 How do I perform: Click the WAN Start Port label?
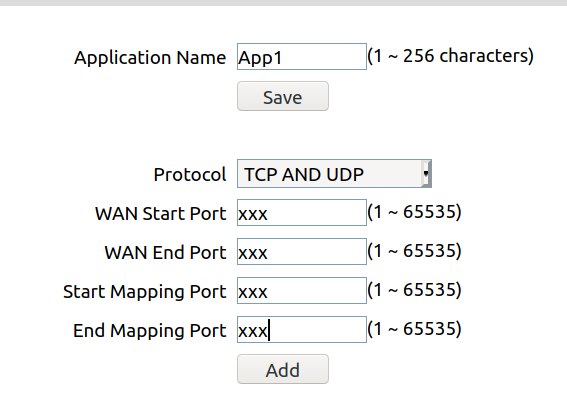(161, 213)
